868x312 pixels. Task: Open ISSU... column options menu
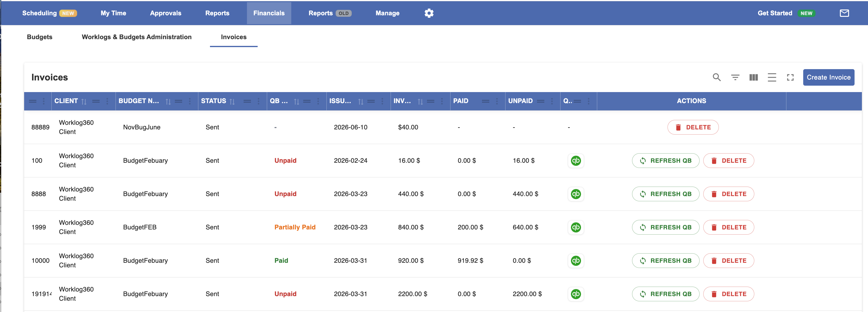pos(382,101)
